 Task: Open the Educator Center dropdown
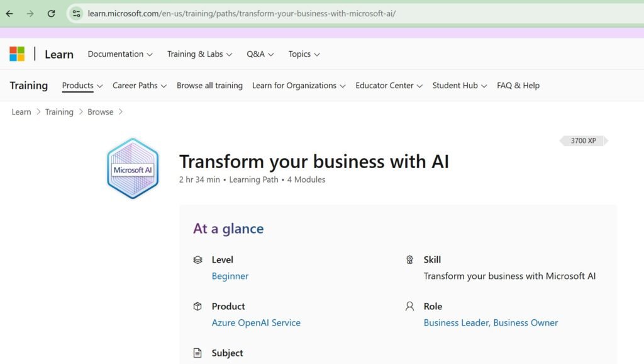(x=389, y=86)
